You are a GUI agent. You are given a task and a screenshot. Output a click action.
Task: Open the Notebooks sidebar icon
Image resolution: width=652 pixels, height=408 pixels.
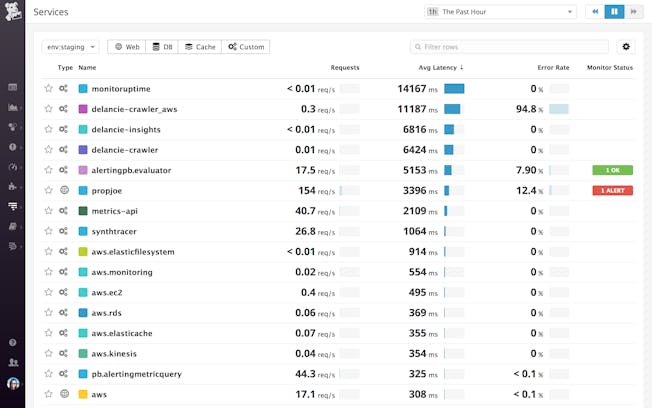click(x=12, y=226)
